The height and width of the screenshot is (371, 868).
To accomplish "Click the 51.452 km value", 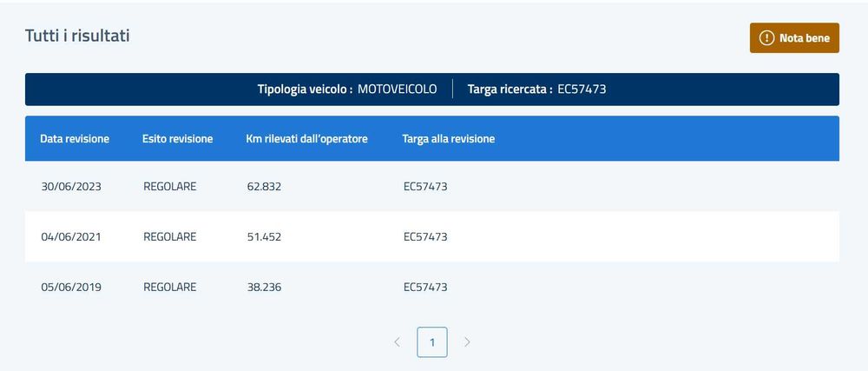I will pos(264,237).
